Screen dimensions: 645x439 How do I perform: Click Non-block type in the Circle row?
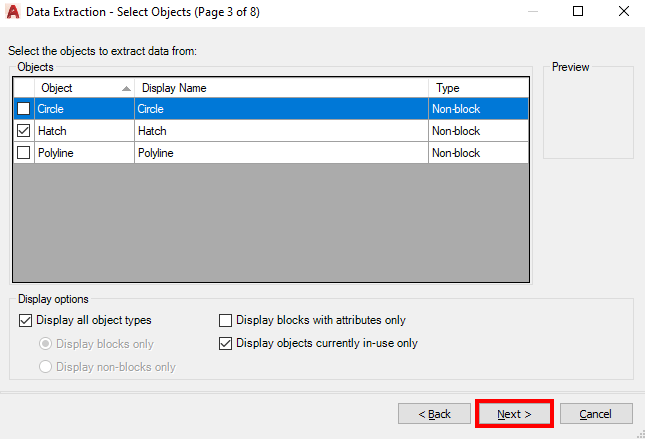tap(478, 109)
